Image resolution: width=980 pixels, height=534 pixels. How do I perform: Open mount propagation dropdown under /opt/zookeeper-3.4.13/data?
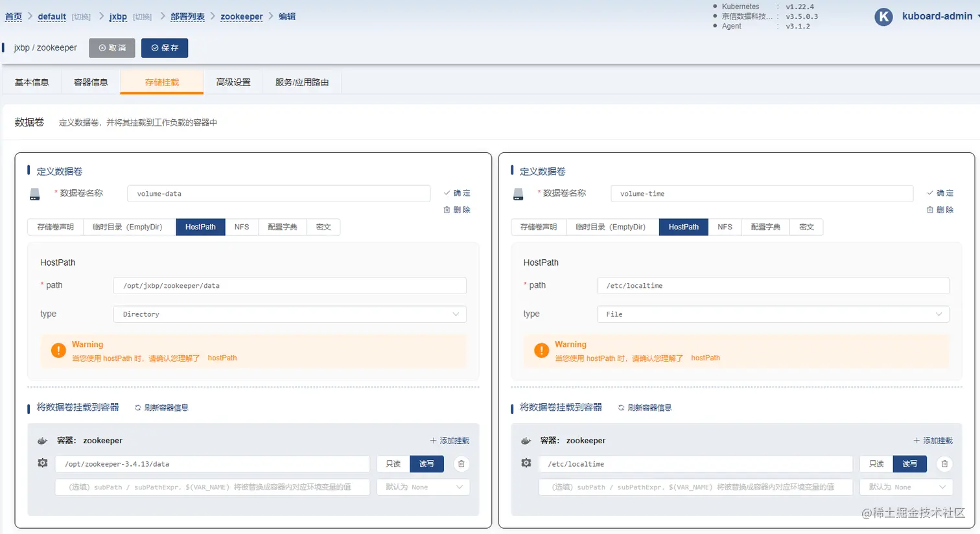click(423, 487)
